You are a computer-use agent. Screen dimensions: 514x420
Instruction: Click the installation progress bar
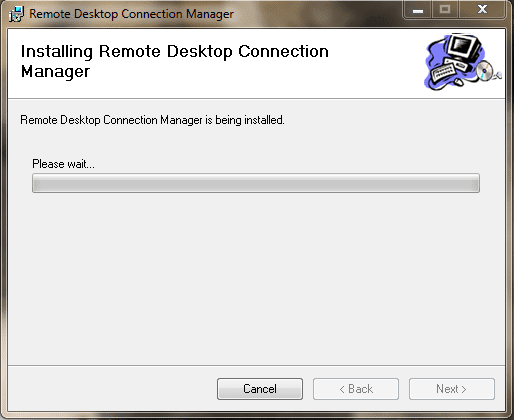click(256, 183)
